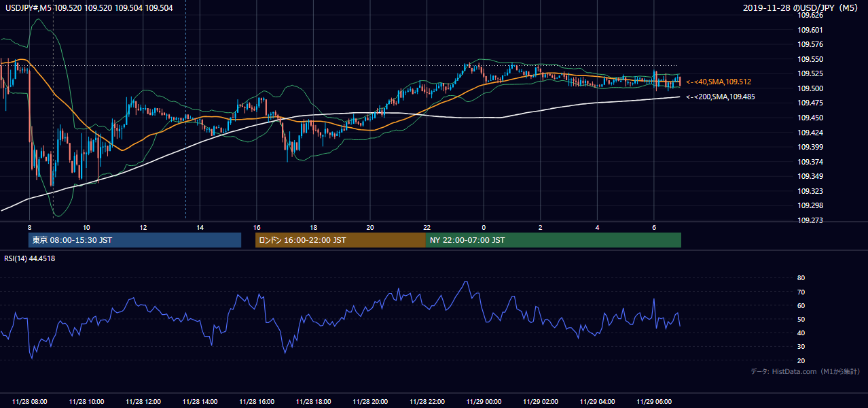Click price axis label 109.475
This screenshot has width=868, height=408.
810,103
